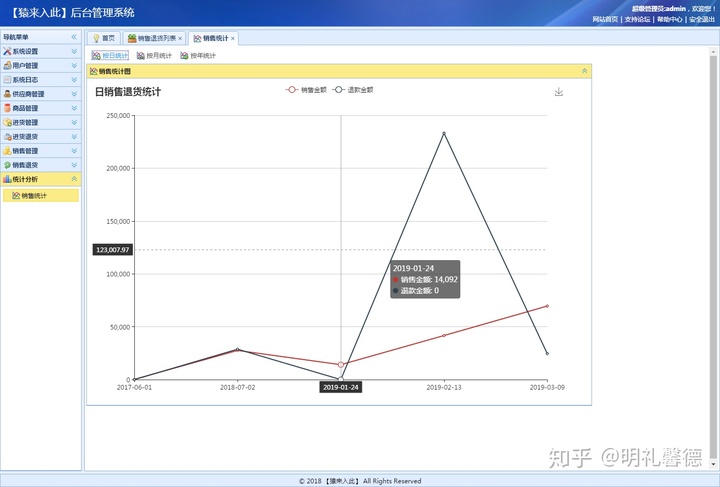This screenshot has width=720, height=487.
Task: Click the 供应商管理 supplier icon
Action: point(7,94)
